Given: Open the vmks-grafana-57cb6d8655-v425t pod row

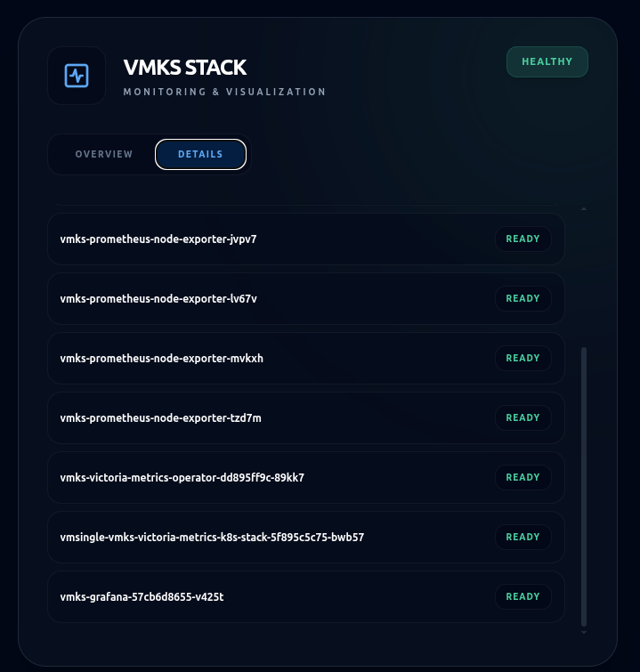Looking at the screenshot, I should point(305,596).
